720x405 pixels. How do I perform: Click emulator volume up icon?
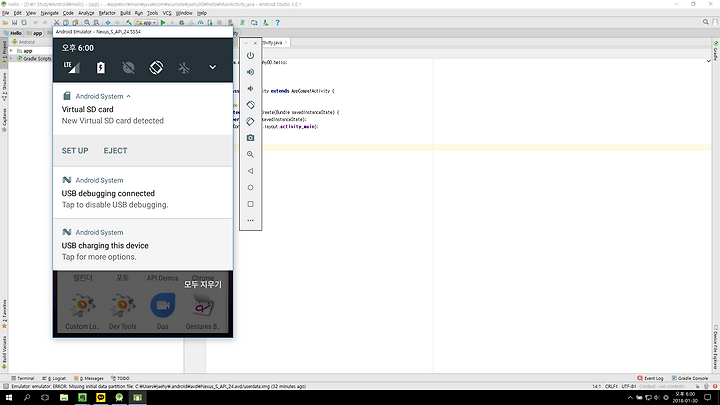(250, 72)
